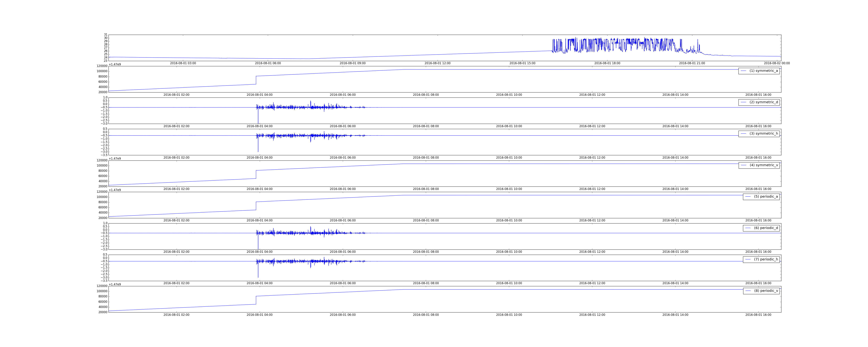Viewport: 868px width, 347px height.
Task: Click the +1.47e9 offset label above symmetric_a plot
Action: coord(115,64)
